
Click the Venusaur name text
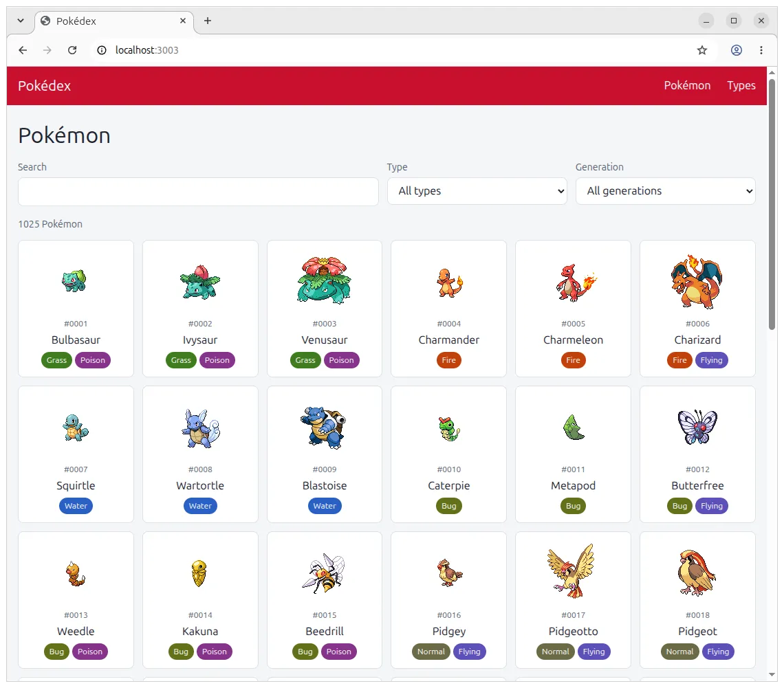click(x=325, y=340)
